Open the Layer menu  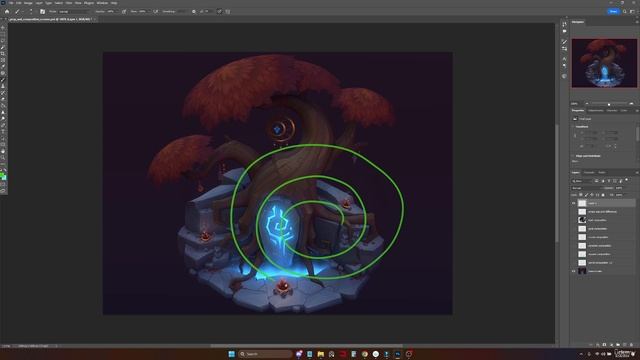[38, 3]
